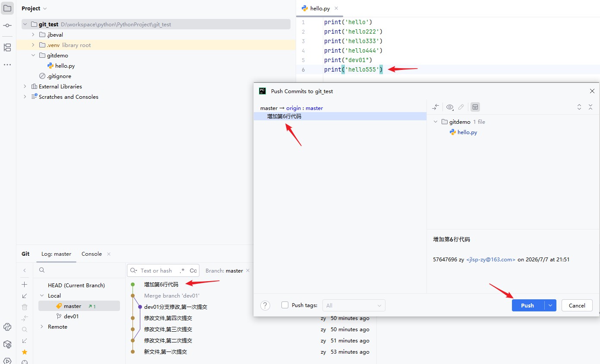Screen dimensions: 600x364
Task: Select the hello.py editor tab
Action: pos(320,8)
